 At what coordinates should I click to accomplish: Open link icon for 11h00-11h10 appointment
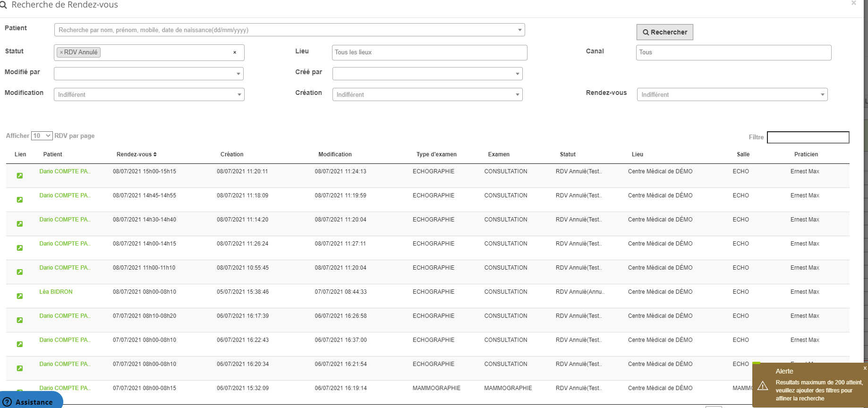20,272
